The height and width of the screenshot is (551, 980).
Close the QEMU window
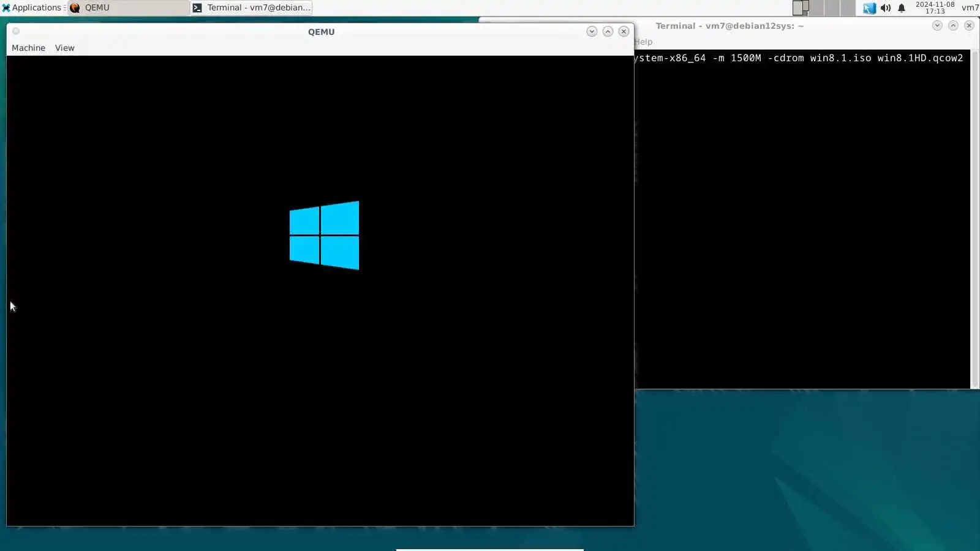tap(624, 31)
